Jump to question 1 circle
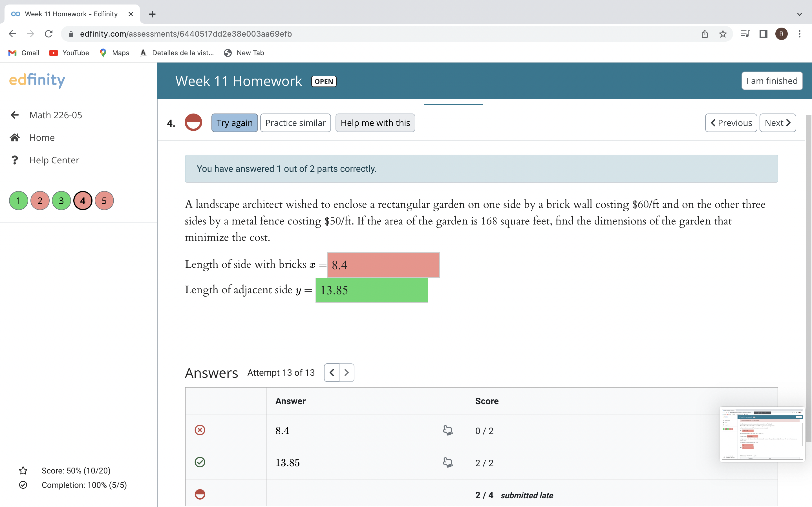 (18, 201)
